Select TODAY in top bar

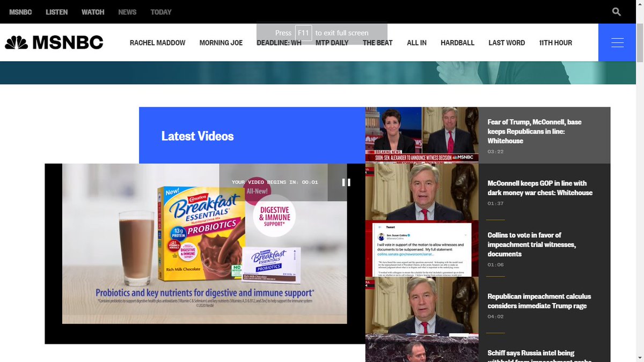point(161,12)
